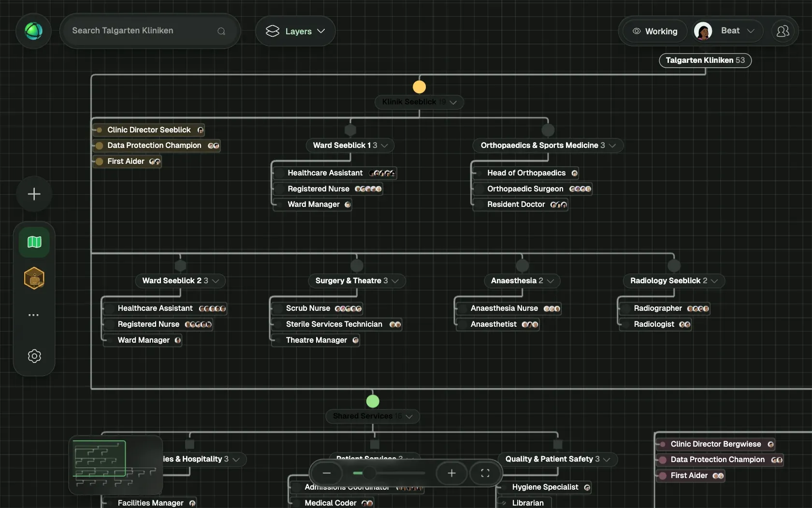Click the Search Talgarten Kliniken field
This screenshot has height=508, width=812.
(x=150, y=31)
